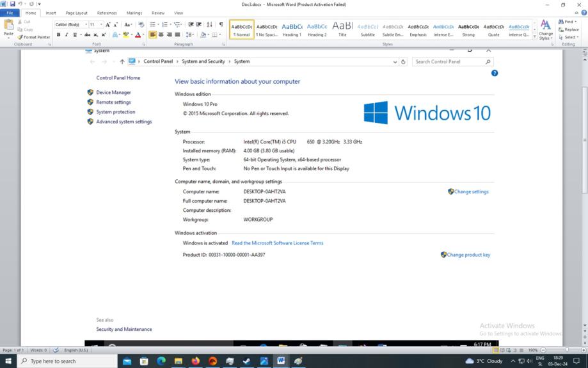Click the Replace button
588x368 pixels.
569,29
